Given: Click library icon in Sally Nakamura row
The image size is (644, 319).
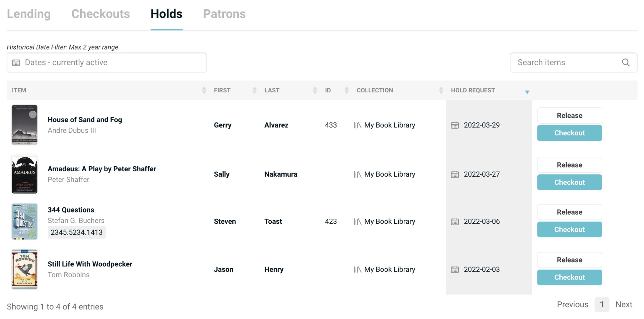Looking at the screenshot, I should 357,174.
